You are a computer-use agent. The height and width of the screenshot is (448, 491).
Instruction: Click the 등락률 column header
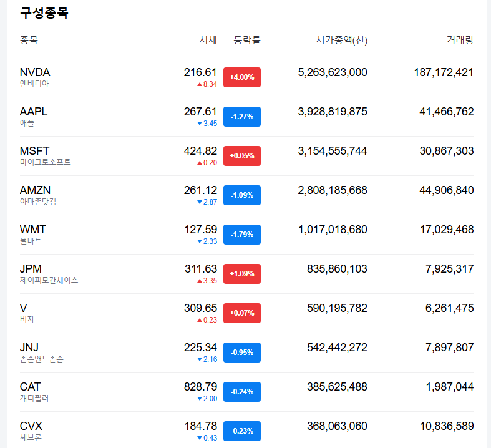247,40
